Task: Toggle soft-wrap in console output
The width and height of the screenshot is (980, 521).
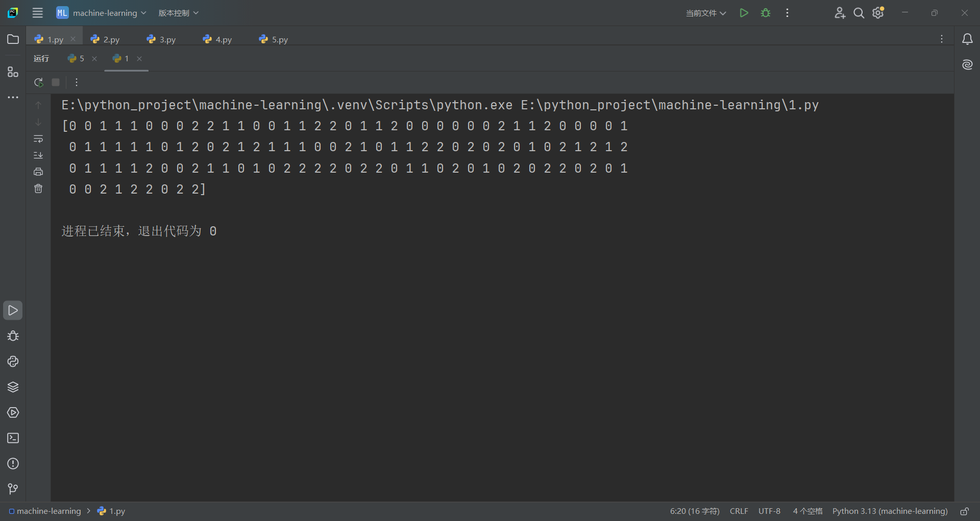Action: [38, 139]
